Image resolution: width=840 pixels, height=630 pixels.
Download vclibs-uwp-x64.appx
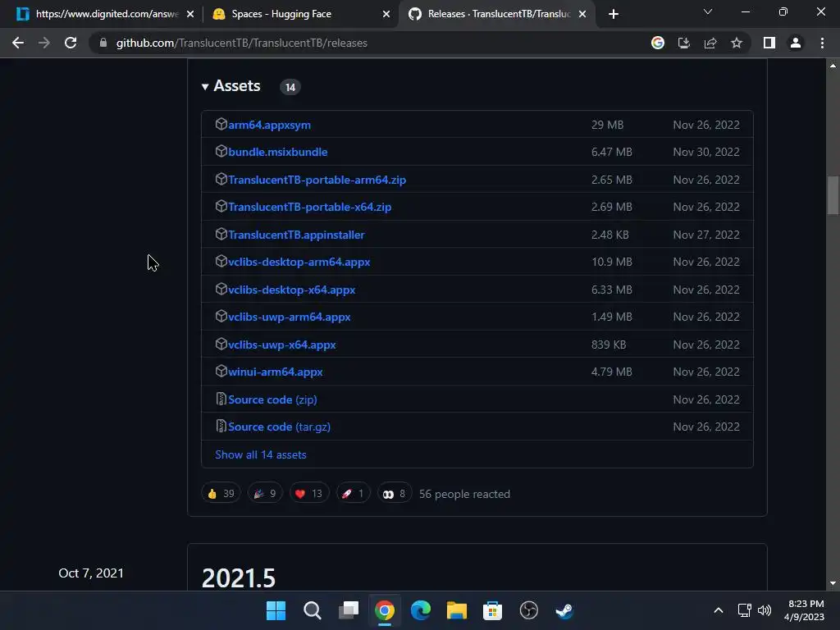(282, 345)
